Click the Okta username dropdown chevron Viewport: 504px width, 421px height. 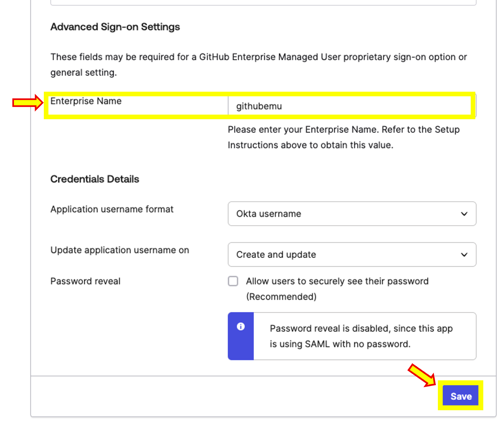click(x=464, y=214)
